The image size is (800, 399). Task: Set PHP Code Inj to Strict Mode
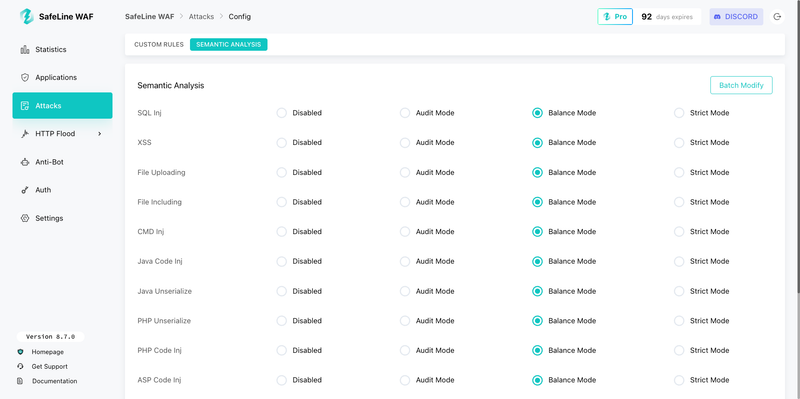pos(679,351)
